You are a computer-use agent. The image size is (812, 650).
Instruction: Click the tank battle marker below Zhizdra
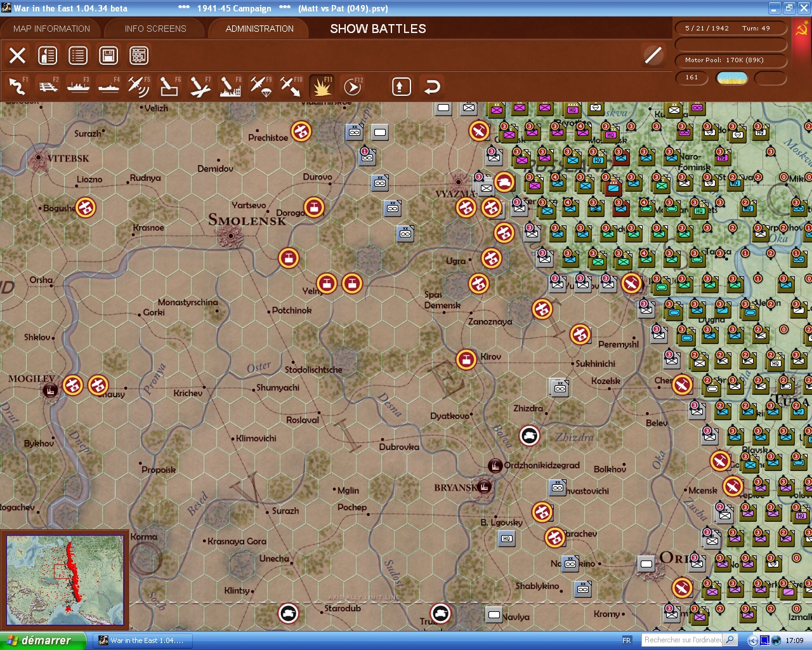pos(530,435)
